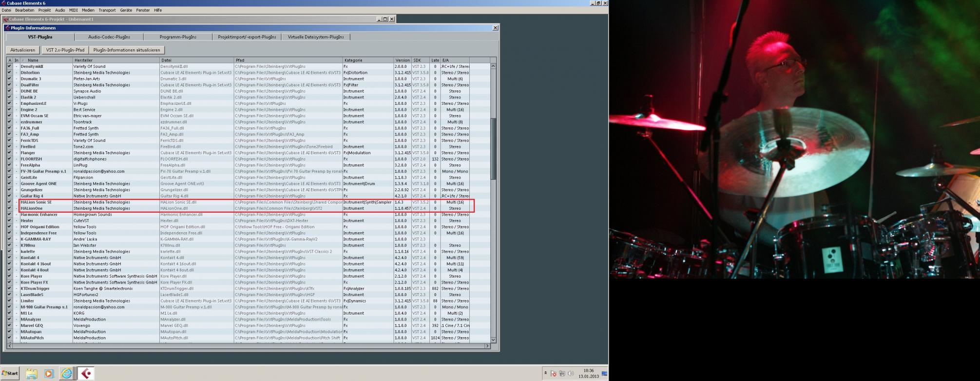Switch to the Audio-Codec-PlugIns tab
The height and width of the screenshot is (381, 980).
(x=109, y=37)
